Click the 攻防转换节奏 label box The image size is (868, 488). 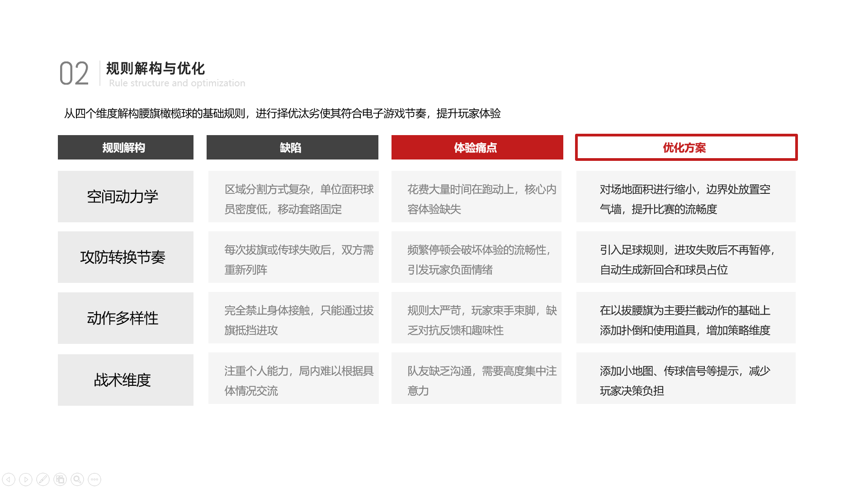click(125, 257)
